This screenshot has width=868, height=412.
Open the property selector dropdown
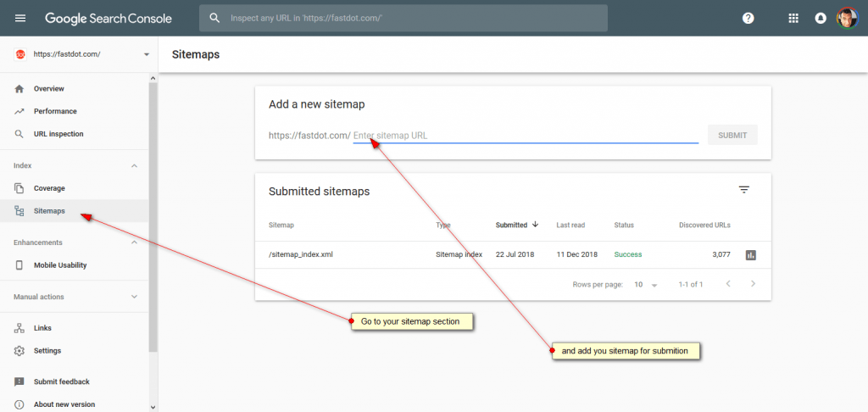pyautogui.click(x=147, y=54)
